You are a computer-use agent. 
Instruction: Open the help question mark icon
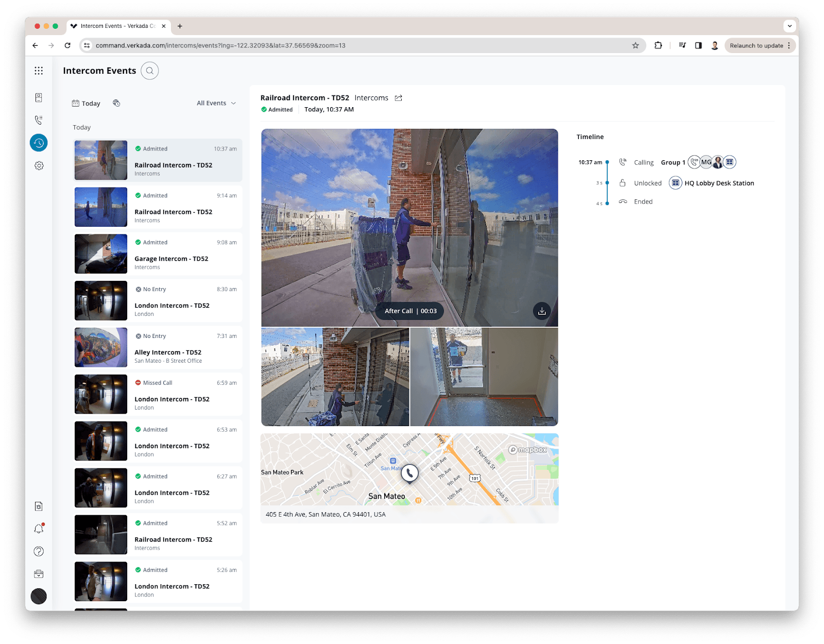point(39,552)
